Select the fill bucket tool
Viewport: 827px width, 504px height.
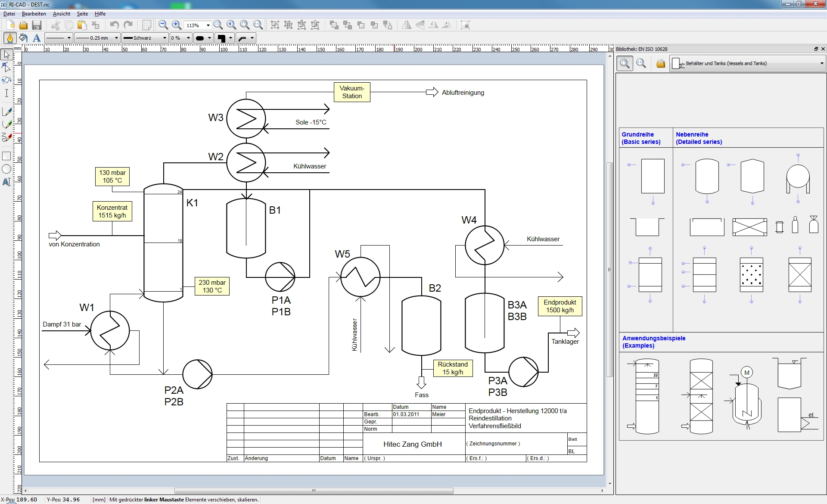click(23, 38)
